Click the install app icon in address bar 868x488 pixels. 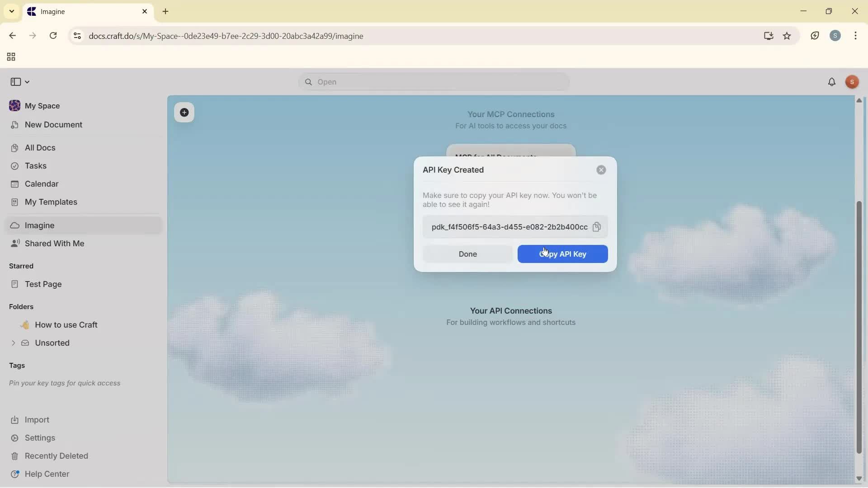769,36
